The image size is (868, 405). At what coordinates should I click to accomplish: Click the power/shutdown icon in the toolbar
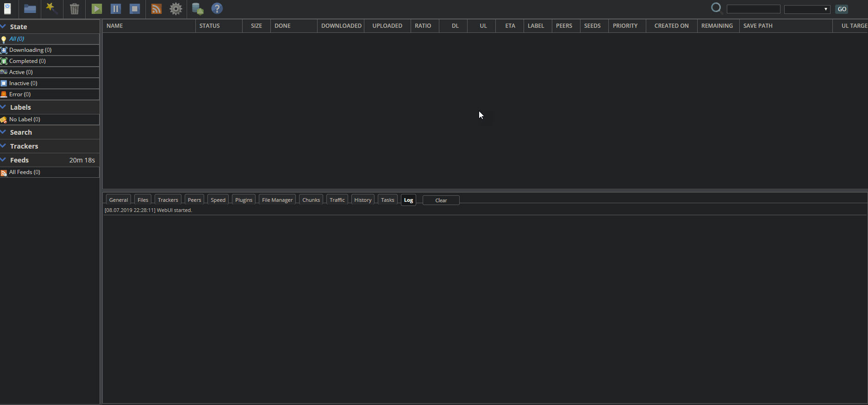[7, 9]
